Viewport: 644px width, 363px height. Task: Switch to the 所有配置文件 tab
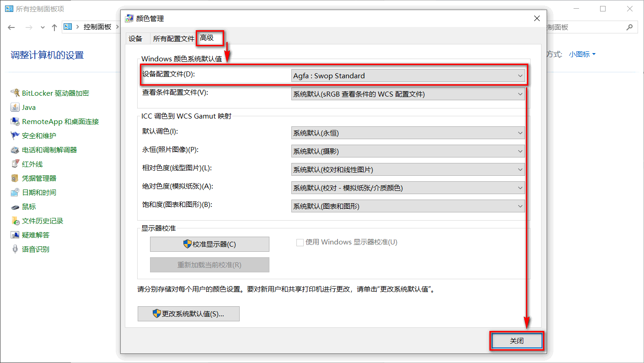[x=173, y=39]
